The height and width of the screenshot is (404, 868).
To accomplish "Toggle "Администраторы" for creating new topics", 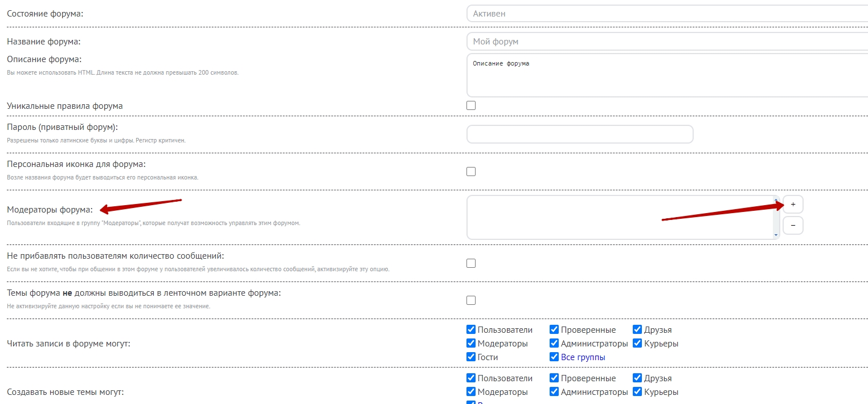I will pyautogui.click(x=554, y=392).
